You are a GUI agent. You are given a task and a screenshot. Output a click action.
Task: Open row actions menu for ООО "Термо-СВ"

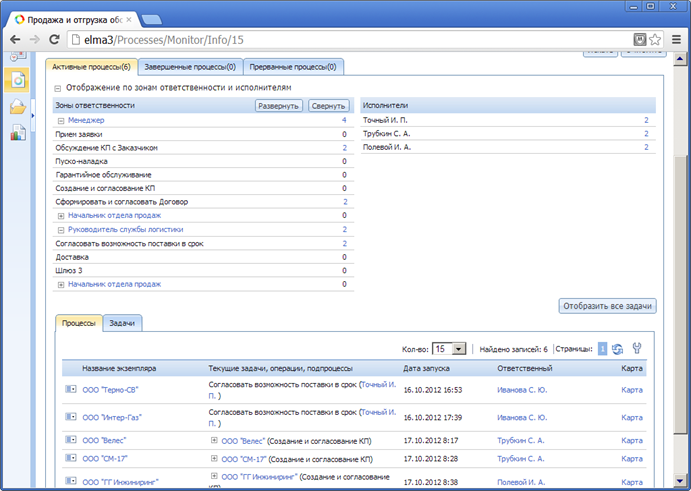70,390
